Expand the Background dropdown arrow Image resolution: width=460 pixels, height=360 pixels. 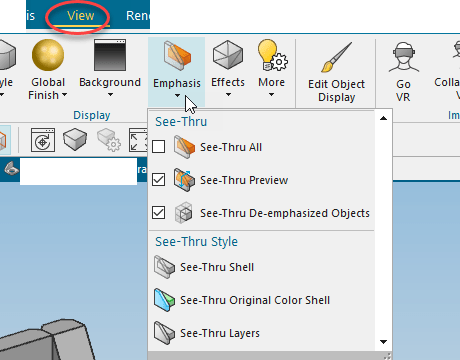110,95
